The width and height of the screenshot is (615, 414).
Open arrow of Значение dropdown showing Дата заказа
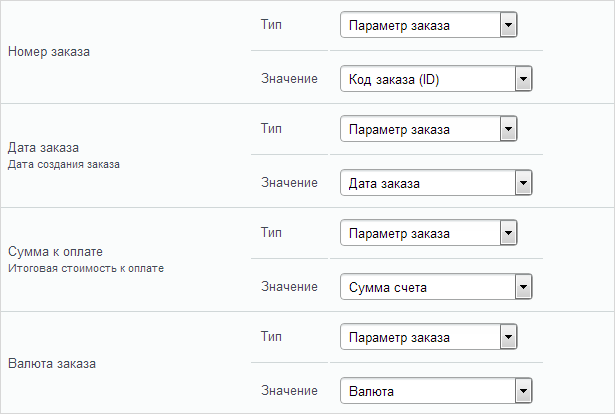tap(523, 183)
